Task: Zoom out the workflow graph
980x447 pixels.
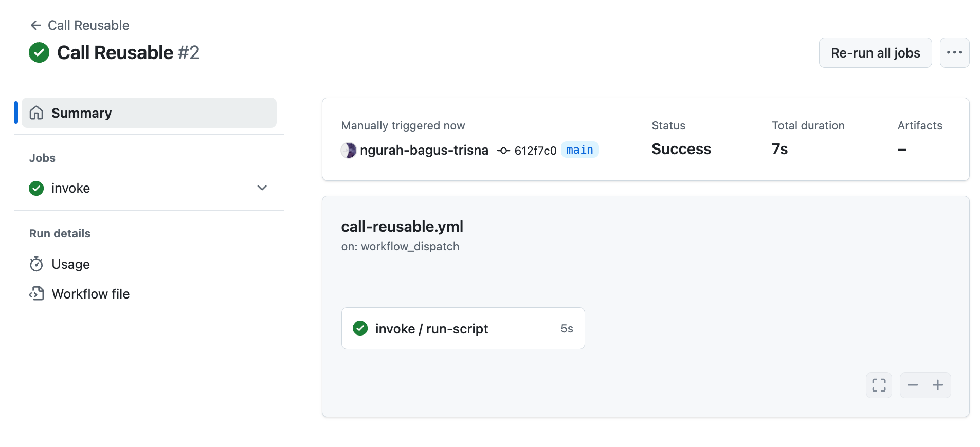Action: point(913,385)
